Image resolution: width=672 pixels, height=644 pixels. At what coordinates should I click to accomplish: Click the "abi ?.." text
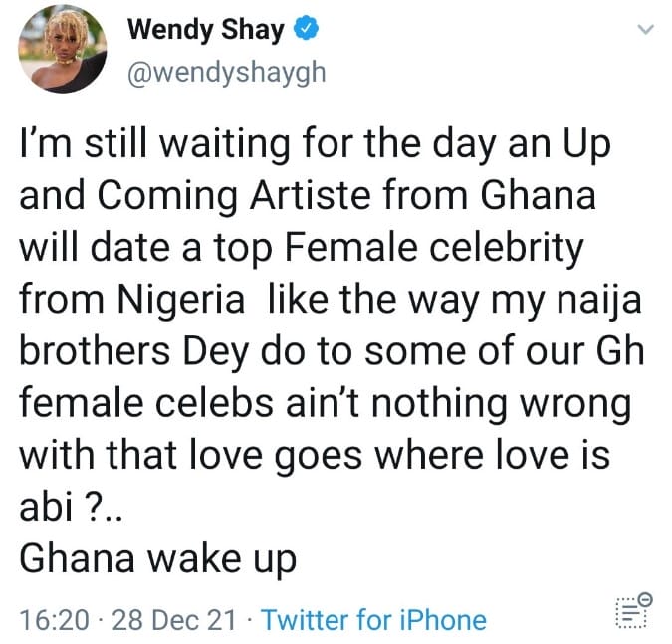point(71,508)
